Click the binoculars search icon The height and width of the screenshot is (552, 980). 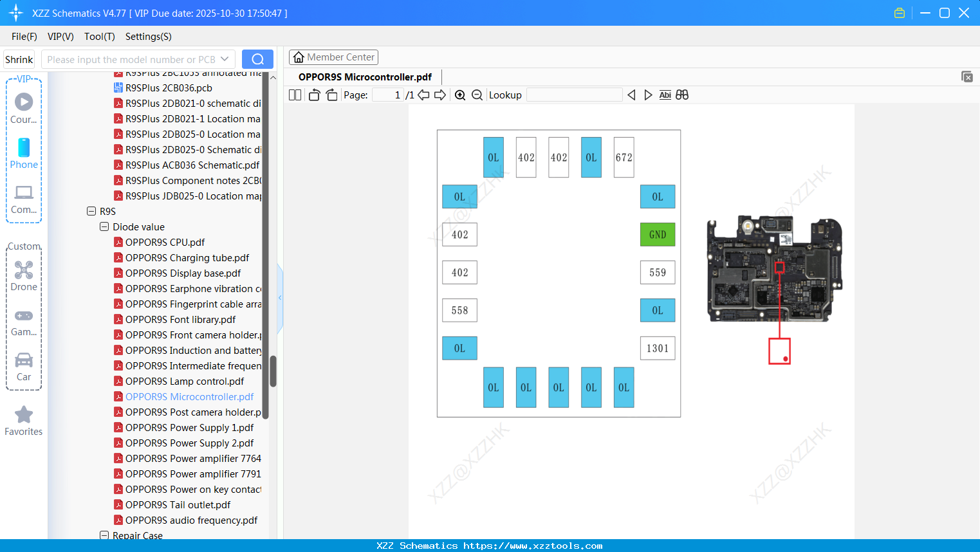pyautogui.click(x=682, y=95)
